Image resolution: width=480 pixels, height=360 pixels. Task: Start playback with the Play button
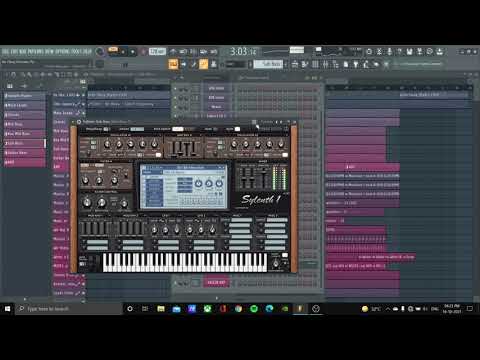tap(123, 52)
